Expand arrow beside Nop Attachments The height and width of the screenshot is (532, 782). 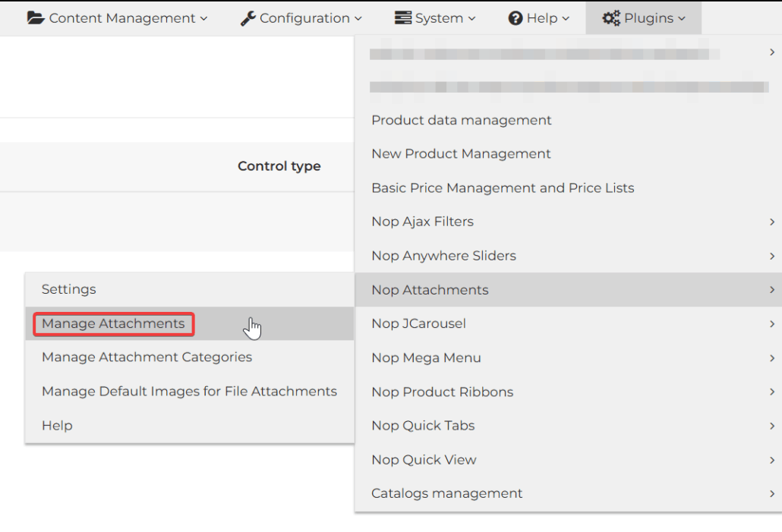pyautogui.click(x=772, y=290)
